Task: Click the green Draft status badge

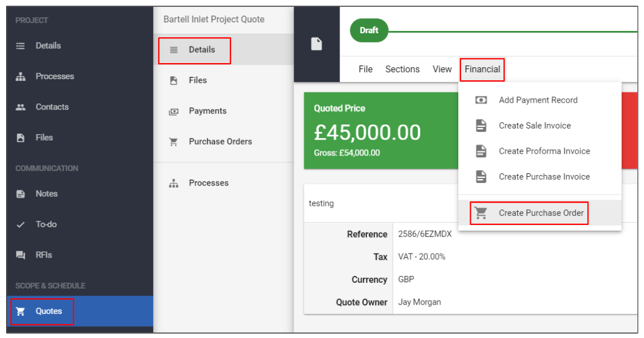Action: [x=369, y=30]
